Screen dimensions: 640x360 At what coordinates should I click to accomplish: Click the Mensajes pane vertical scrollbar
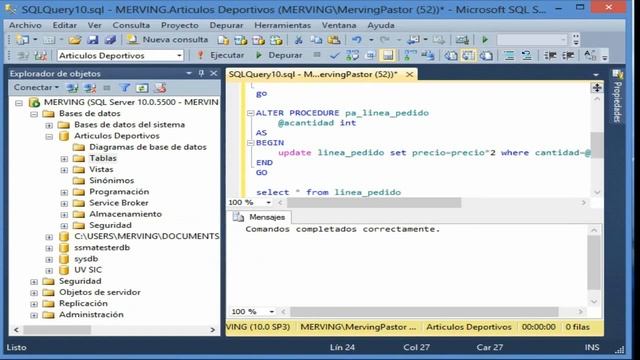pos(594,266)
